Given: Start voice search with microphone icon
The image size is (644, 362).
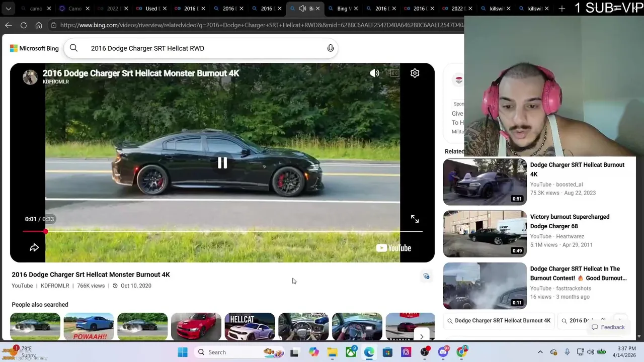Looking at the screenshot, I should [331, 48].
